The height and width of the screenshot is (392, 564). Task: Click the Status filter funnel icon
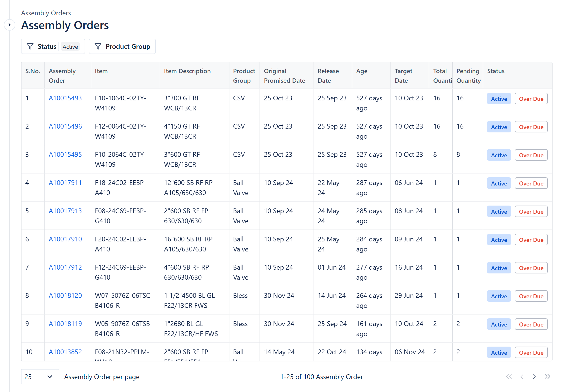(x=30, y=46)
